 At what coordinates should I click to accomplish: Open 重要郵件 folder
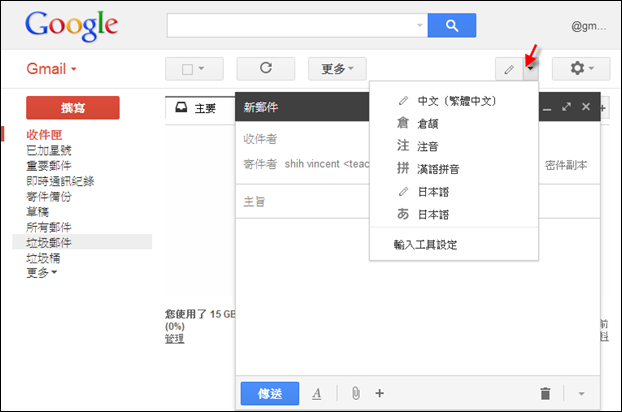pyautogui.click(x=49, y=166)
